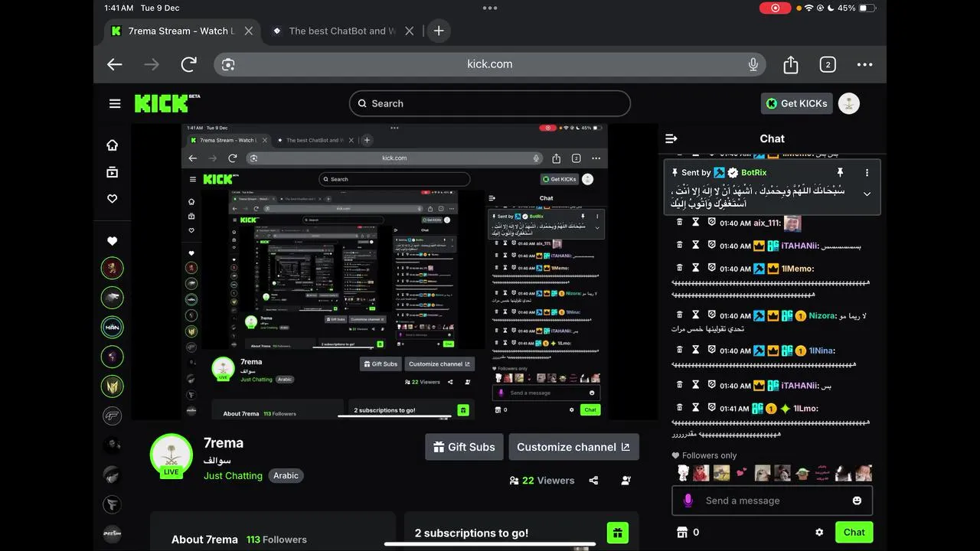Viewport: 980px width, 551px height.
Task: Ban Nizora using the shield icon
Action: [x=711, y=315]
